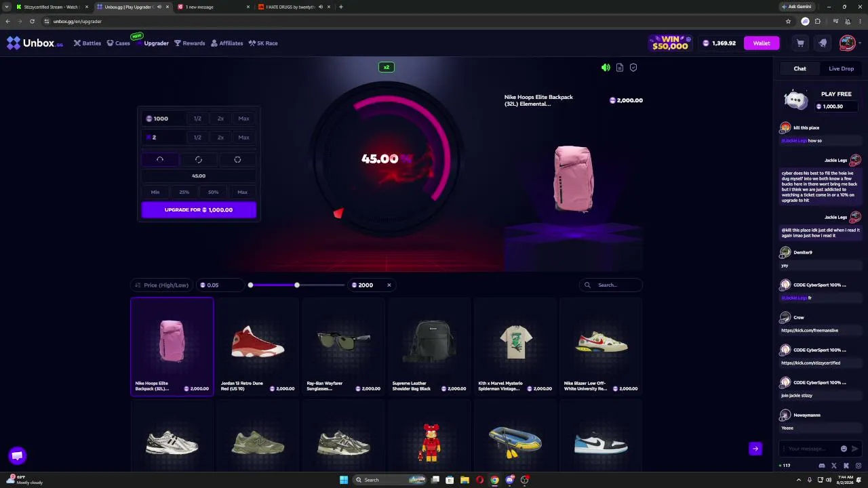The width and height of the screenshot is (868, 488).
Task: Halve the multiplier with 1/2
Action: [x=197, y=138]
